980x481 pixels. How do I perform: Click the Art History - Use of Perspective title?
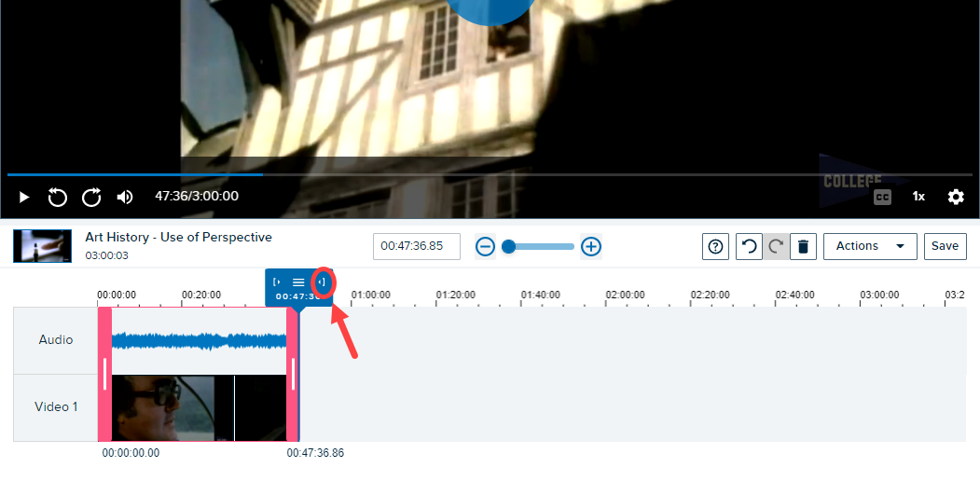pyautogui.click(x=179, y=238)
